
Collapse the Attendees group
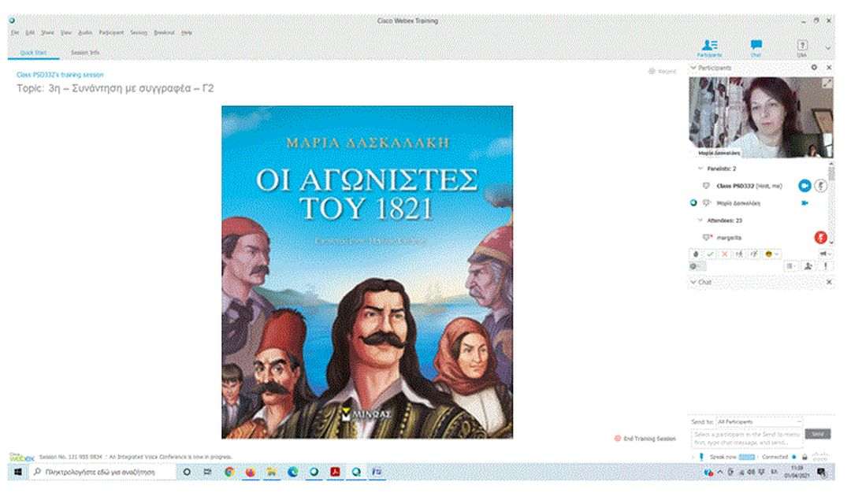[700, 220]
